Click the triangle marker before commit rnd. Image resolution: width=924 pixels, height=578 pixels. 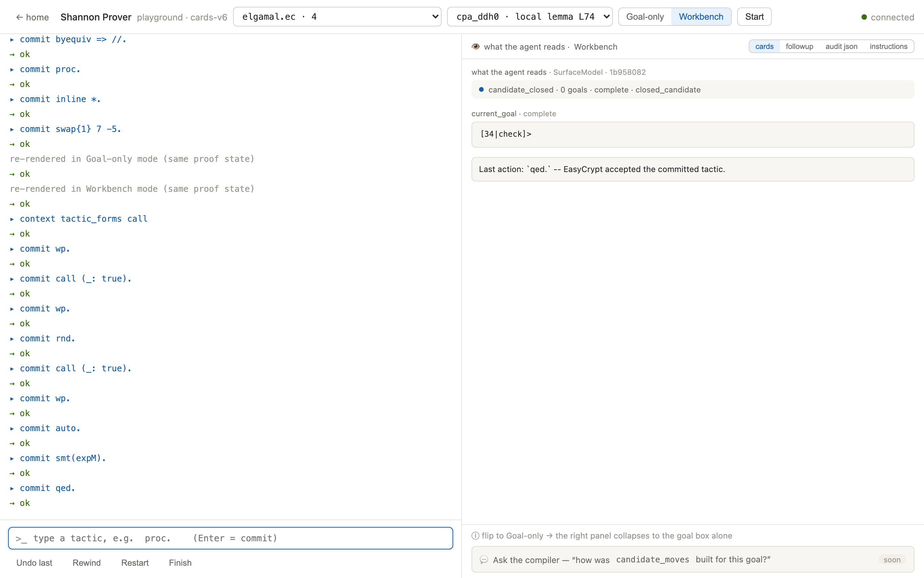click(x=12, y=339)
